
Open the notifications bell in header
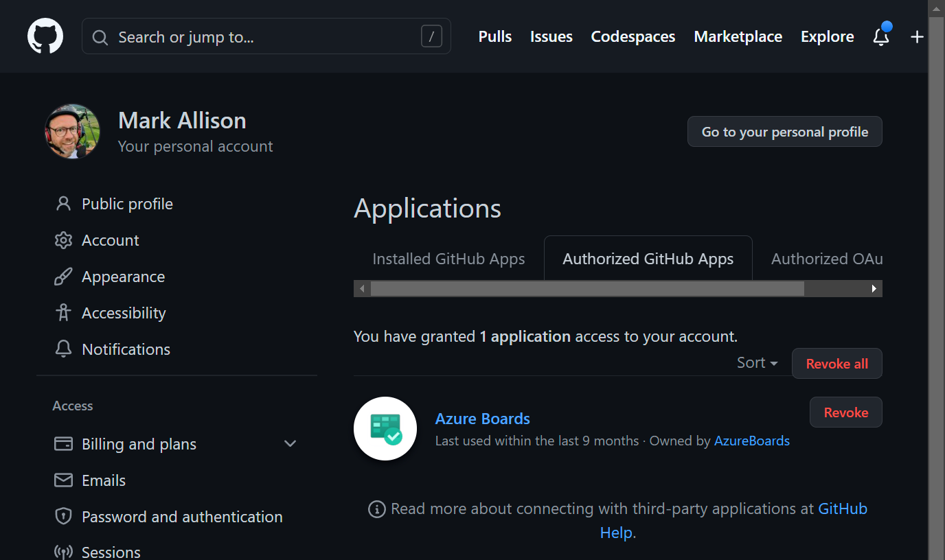(x=881, y=36)
